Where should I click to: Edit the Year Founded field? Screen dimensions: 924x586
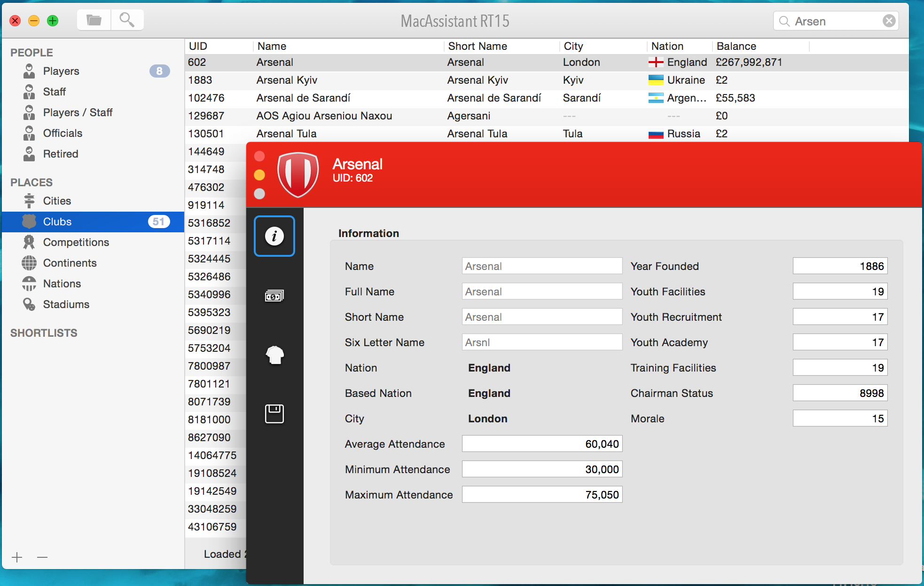pos(840,266)
